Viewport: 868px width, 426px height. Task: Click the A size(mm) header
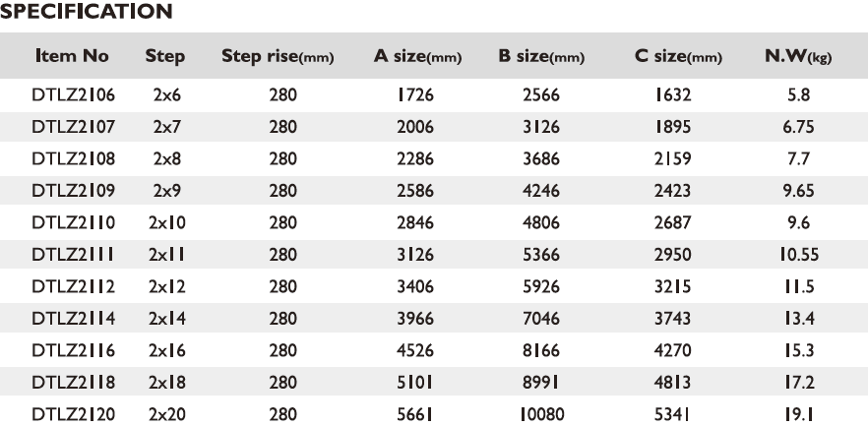click(417, 56)
